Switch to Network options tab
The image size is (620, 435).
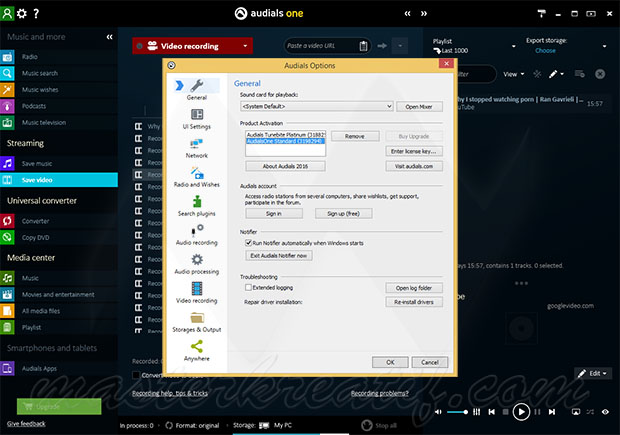coord(197,148)
